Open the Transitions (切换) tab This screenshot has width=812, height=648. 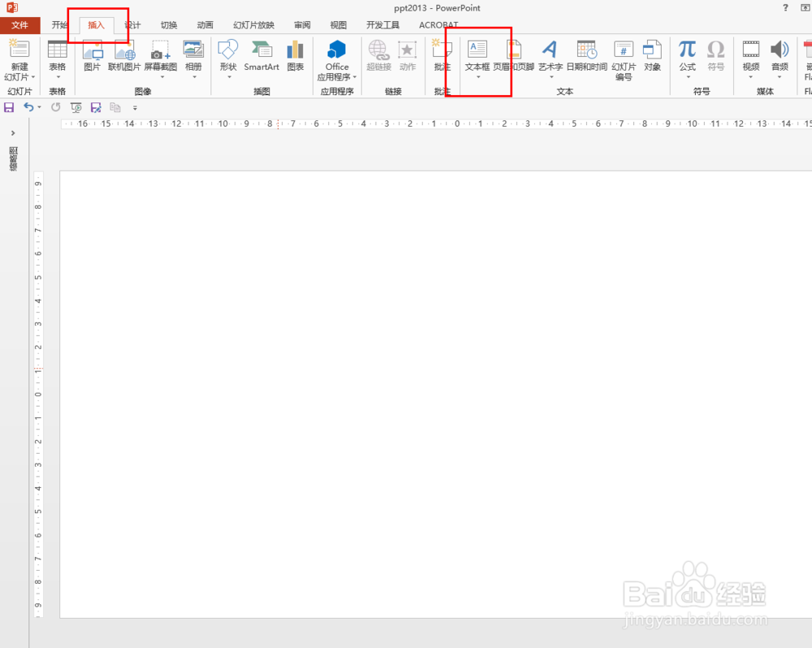169,25
